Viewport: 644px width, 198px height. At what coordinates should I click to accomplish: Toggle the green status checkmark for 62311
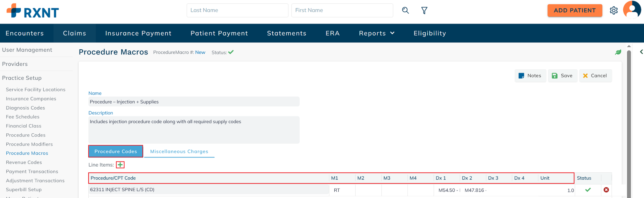click(588, 190)
